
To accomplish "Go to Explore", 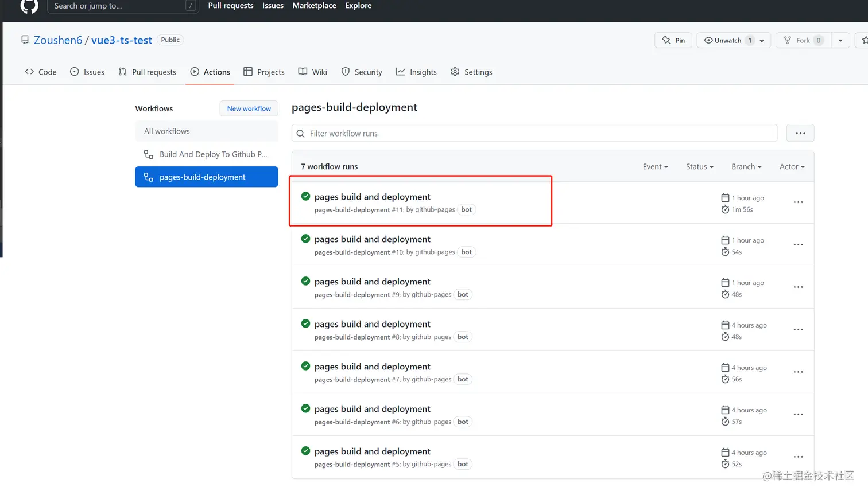I will coord(358,6).
